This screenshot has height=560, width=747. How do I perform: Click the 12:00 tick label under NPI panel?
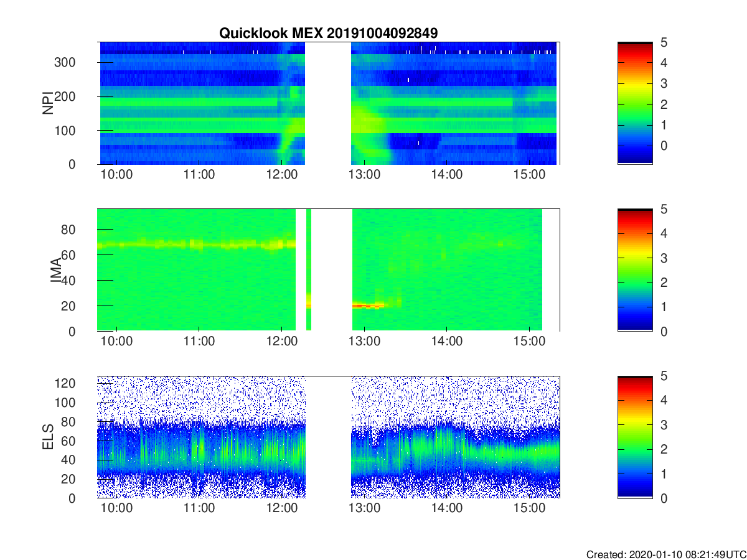[x=281, y=175]
